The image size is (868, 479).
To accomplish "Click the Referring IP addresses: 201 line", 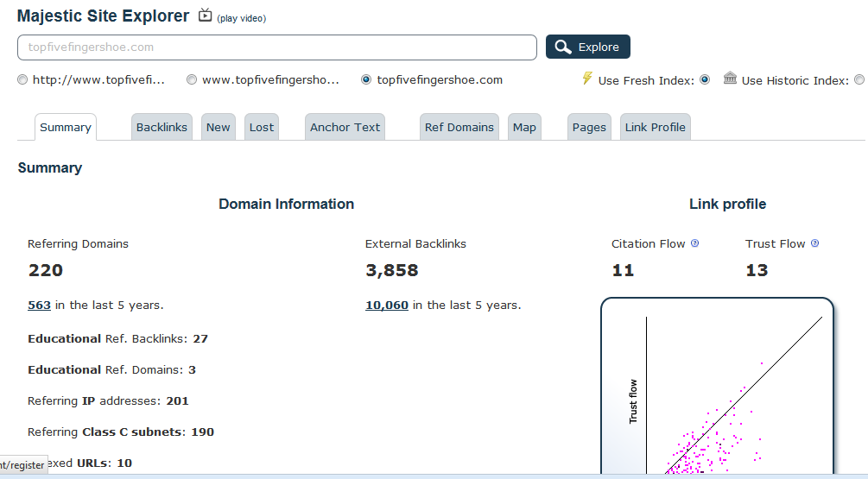I will pyautogui.click(x=108, y=401).
